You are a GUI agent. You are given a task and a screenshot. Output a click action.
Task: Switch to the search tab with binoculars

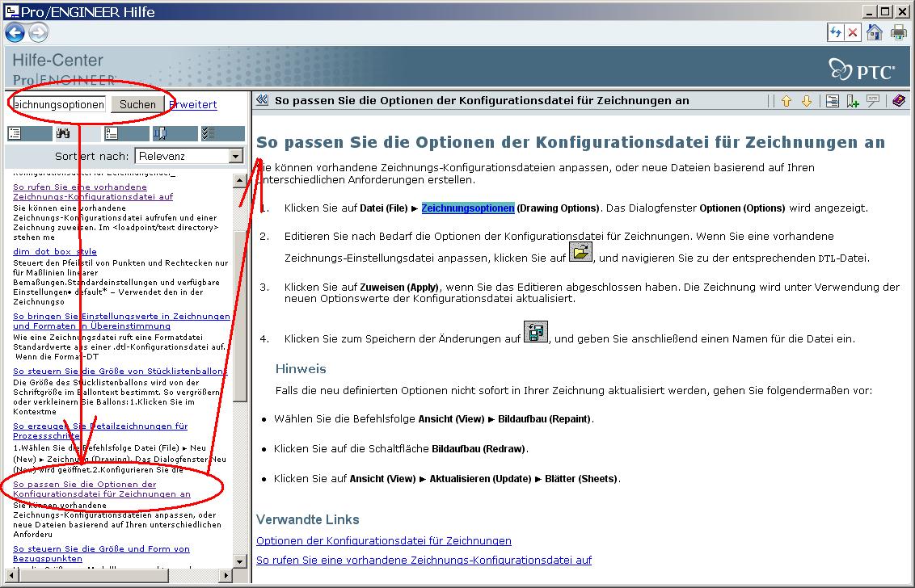[78, 133]
